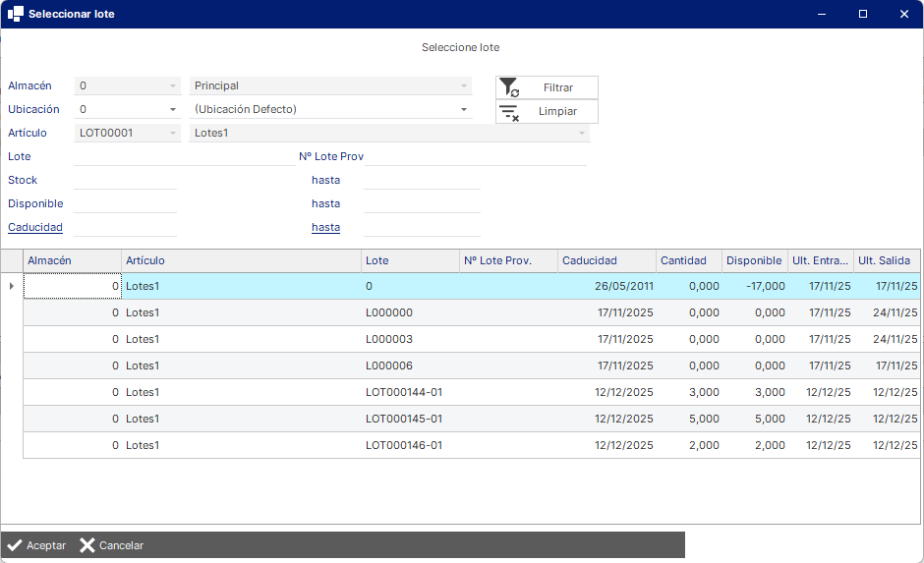Viewport: 924px width, 563px height.
Task: Click the Seleccionar lote window icon
Action: (16, 14)
